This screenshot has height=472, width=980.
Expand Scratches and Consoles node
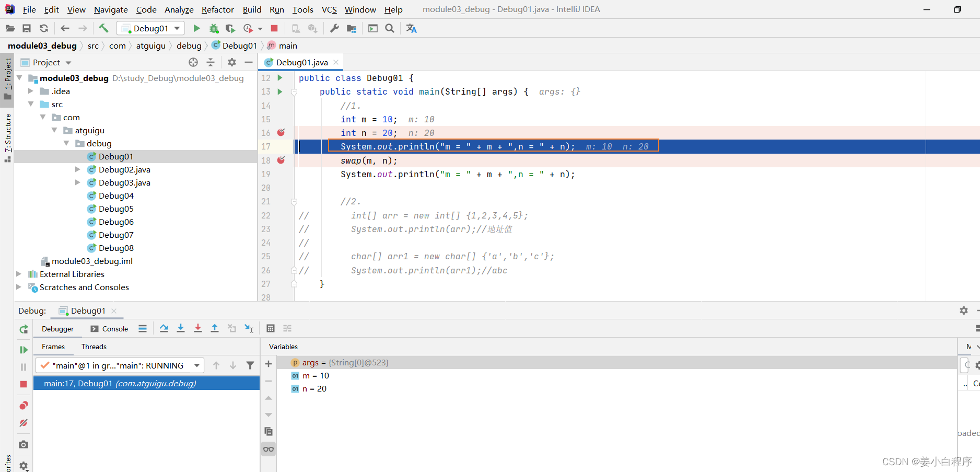[x=19, y=287]
